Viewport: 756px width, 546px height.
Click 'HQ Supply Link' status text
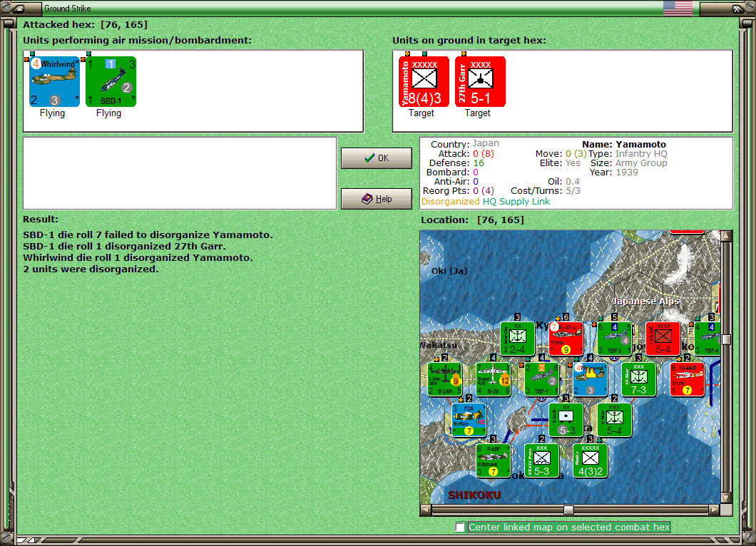pyautogui.click(x=516, y=202)
